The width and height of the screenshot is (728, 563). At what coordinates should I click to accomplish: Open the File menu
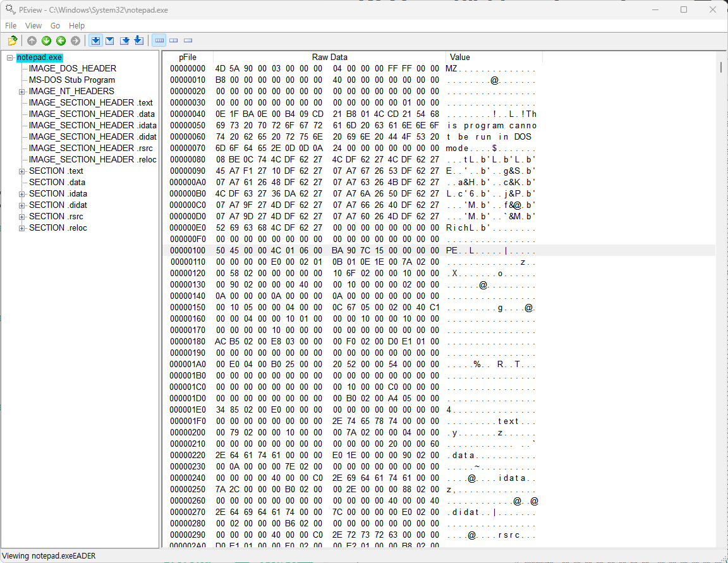click(x=11, y=25)
